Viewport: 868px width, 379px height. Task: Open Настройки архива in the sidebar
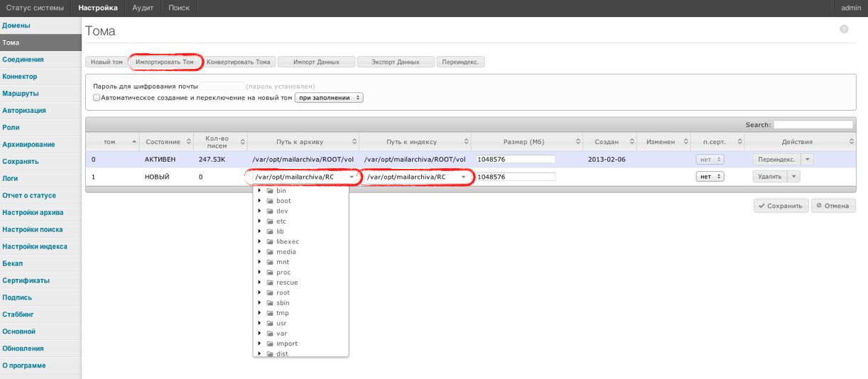40,213
